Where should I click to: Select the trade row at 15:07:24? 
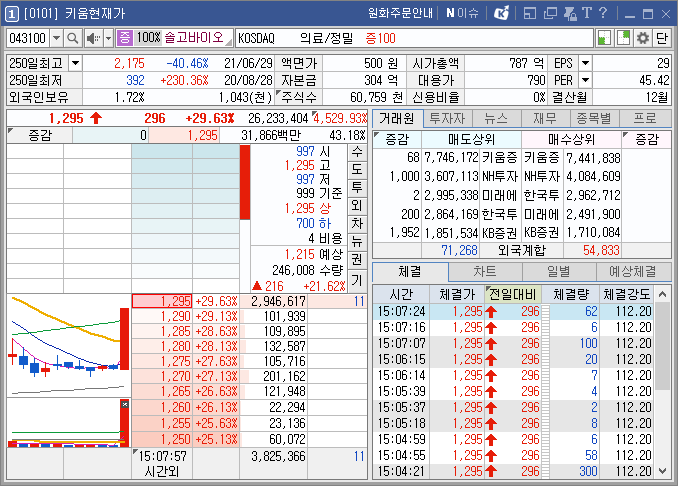(x=514, y=311)
